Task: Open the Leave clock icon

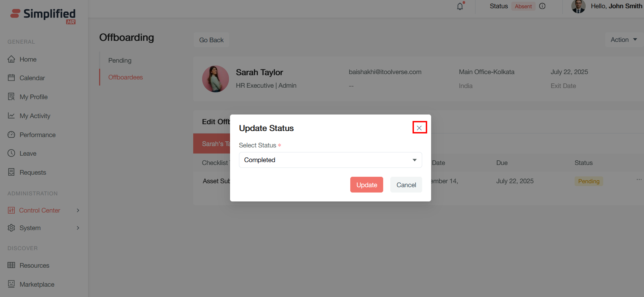Action: pos(11,153)
